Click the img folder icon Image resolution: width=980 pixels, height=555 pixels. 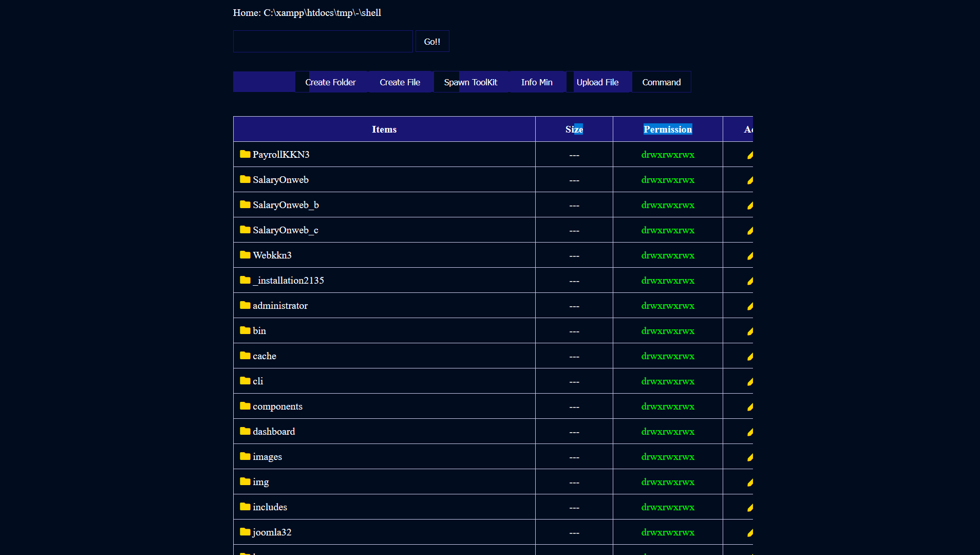tap(245, 482)
